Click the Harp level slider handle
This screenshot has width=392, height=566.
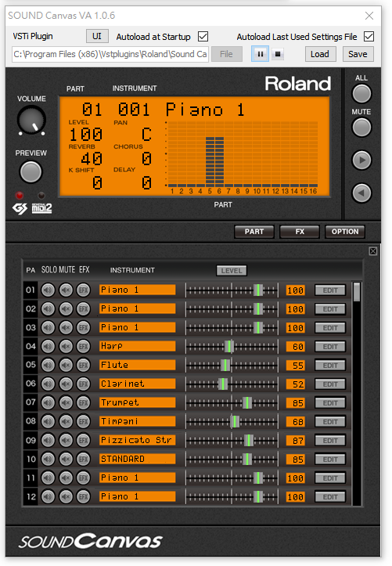229,347
